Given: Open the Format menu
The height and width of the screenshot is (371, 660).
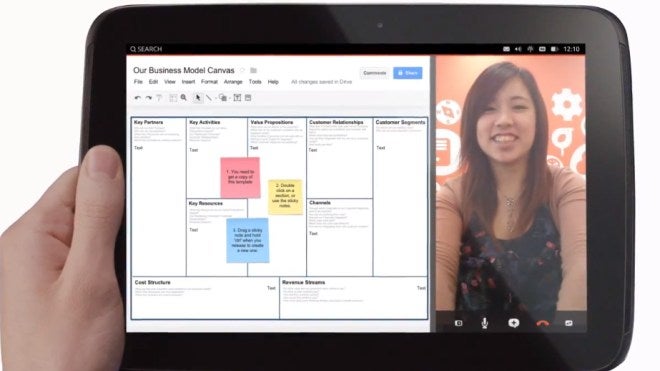Looking at the screenshot, I should [209, 82].
